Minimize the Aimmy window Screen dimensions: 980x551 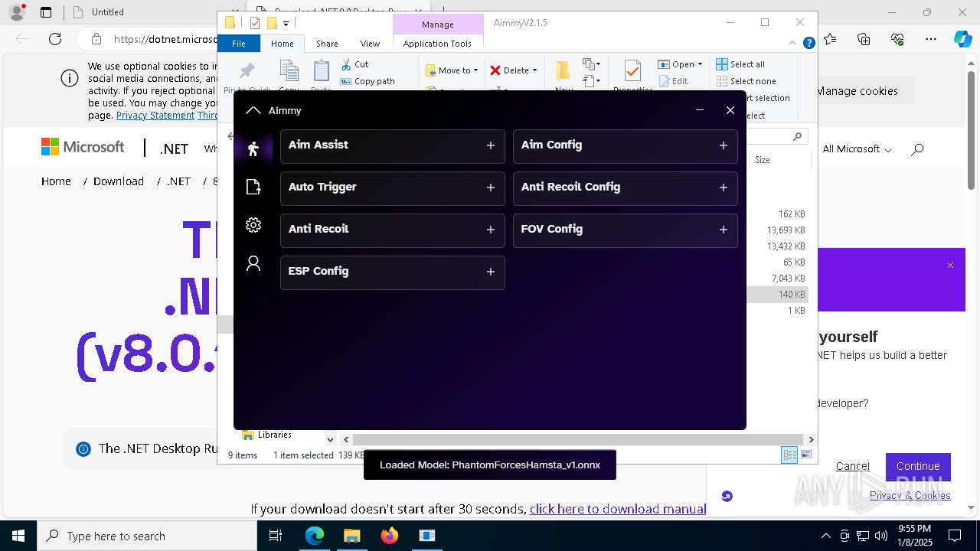click(x=700, y=110)
